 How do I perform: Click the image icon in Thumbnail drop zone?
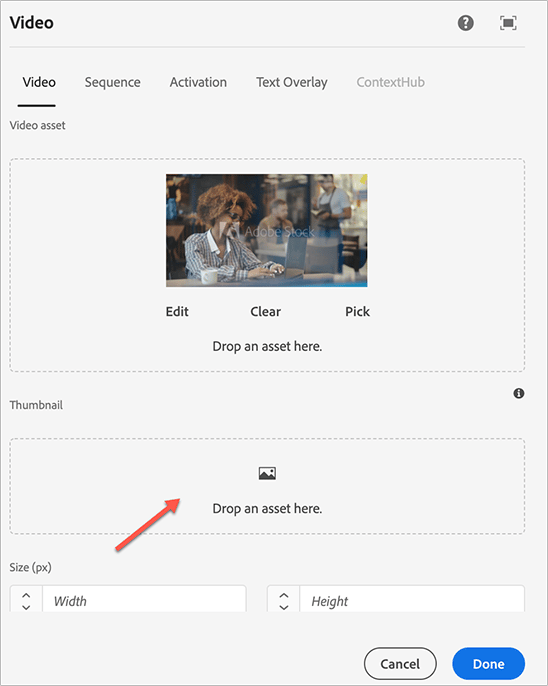(267, 473)
